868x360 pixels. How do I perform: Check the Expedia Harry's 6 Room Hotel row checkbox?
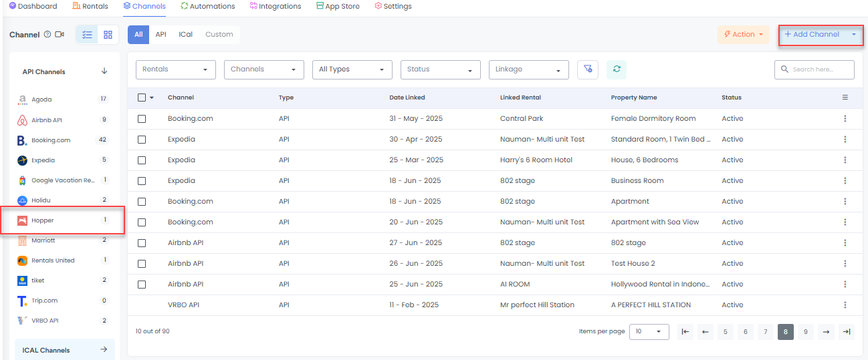[142, 160]
